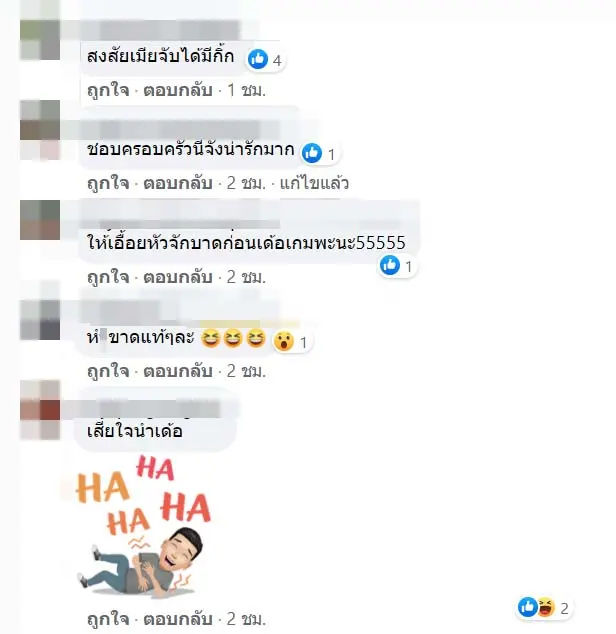Open the blurred name above the เสียใจนำเด้อ comment
This screenshot has height=634, width=616.
tap(150, 408)
